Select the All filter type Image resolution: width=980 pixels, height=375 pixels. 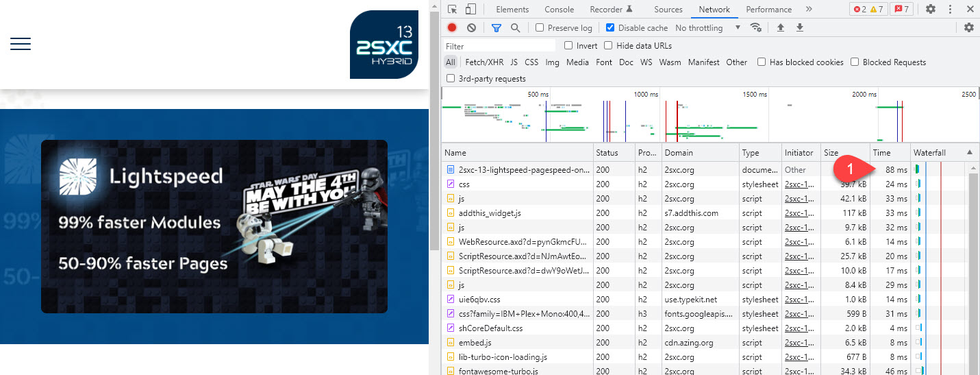[450, 62]
